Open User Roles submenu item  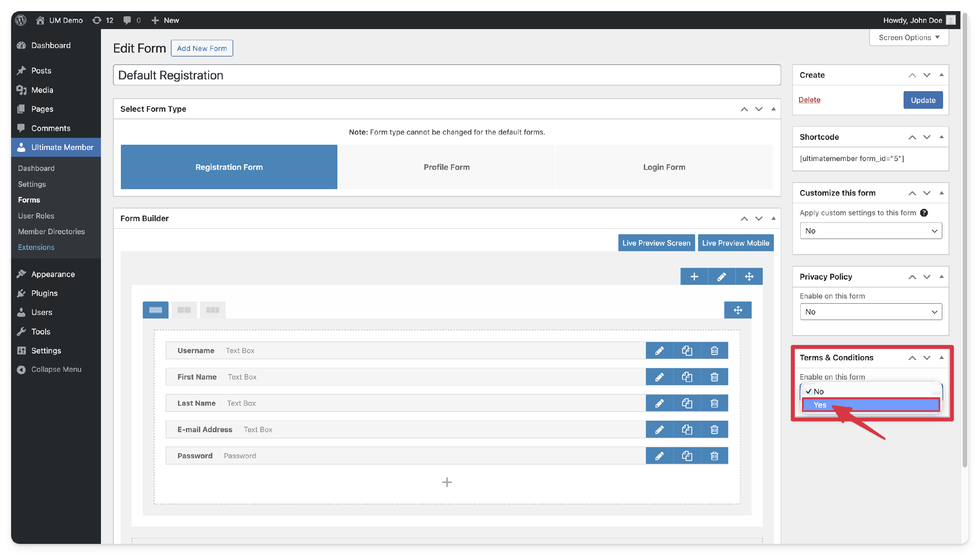[36, 216]
